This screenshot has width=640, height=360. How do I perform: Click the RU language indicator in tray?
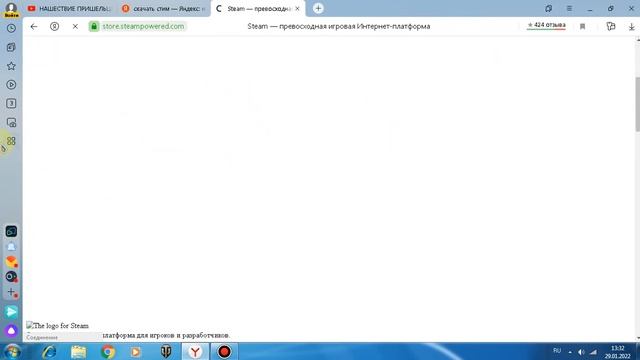pyautogui.click(x=557, y=351)
